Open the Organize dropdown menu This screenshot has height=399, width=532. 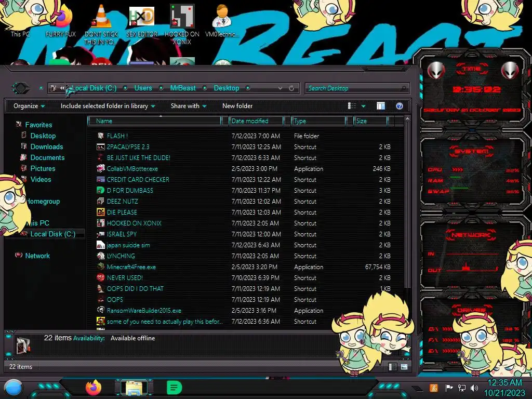pyautogui.click(x=29, y=106)
